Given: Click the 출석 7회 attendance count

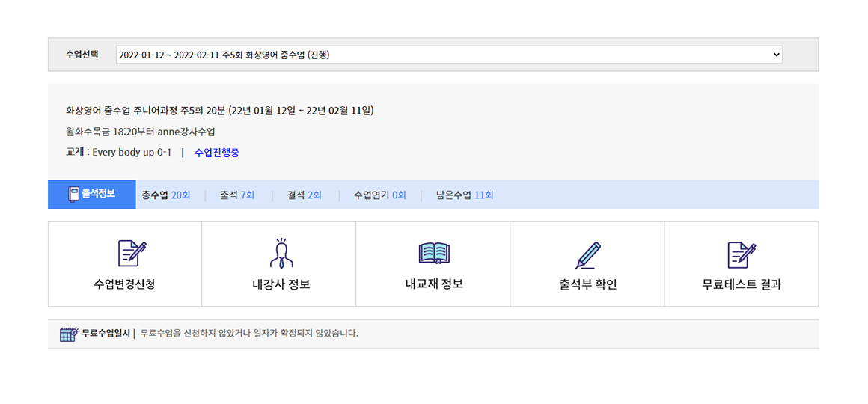Looking at the screenshot, I should click(x=237, y=195).
